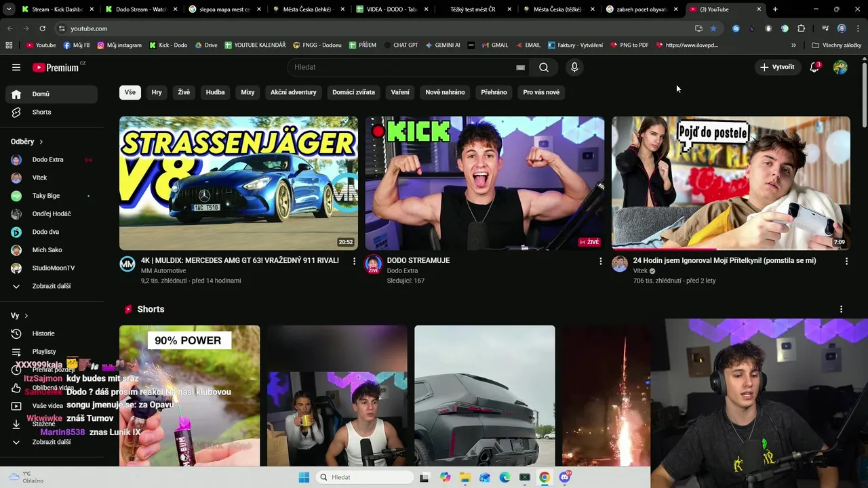Viewport: 868px width, 488px height.
Task: Open the Chrome three-dot menu
Action: (x=856, y=28)
